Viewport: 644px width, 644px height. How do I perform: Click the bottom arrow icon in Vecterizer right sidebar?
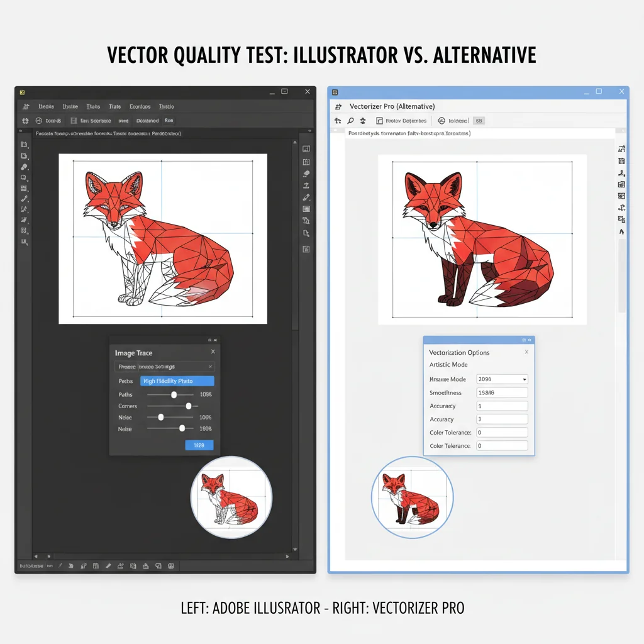tap(621, 231)
